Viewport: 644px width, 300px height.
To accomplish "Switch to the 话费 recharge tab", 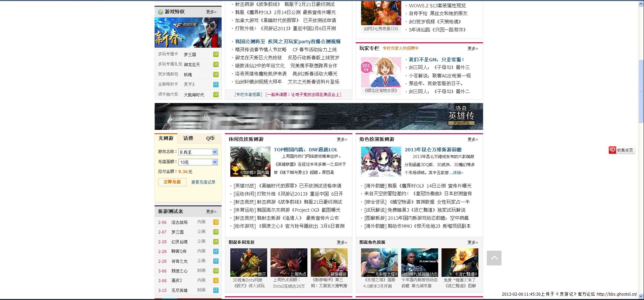I will pyautogui.click(x=188, y=138).
